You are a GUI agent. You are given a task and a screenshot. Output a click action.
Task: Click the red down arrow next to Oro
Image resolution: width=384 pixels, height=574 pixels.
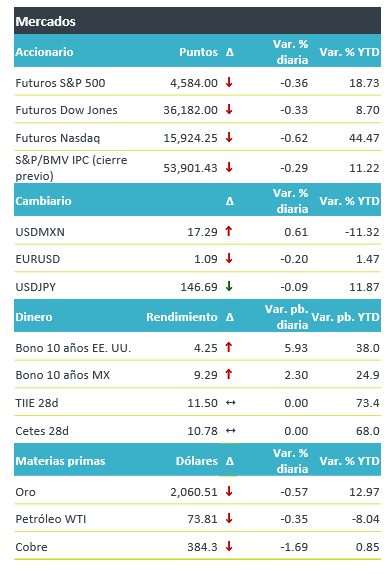pyautogui.click(x=229, y=491)
